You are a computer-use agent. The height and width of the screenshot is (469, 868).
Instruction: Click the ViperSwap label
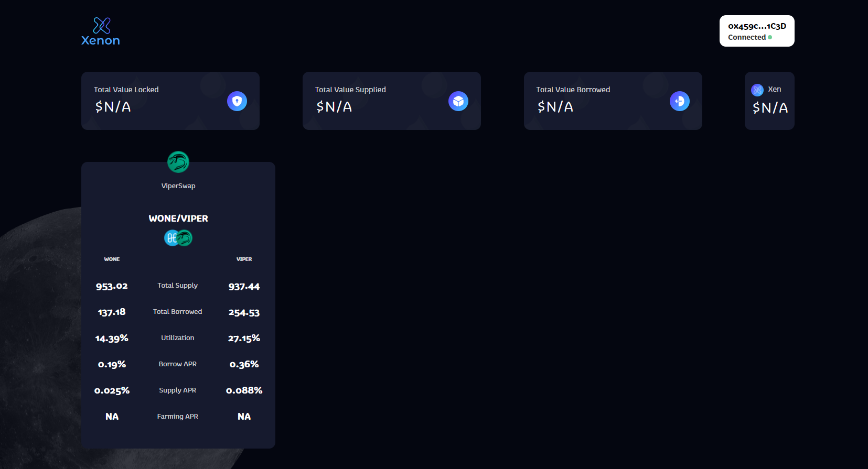click(x=178, y=186)
